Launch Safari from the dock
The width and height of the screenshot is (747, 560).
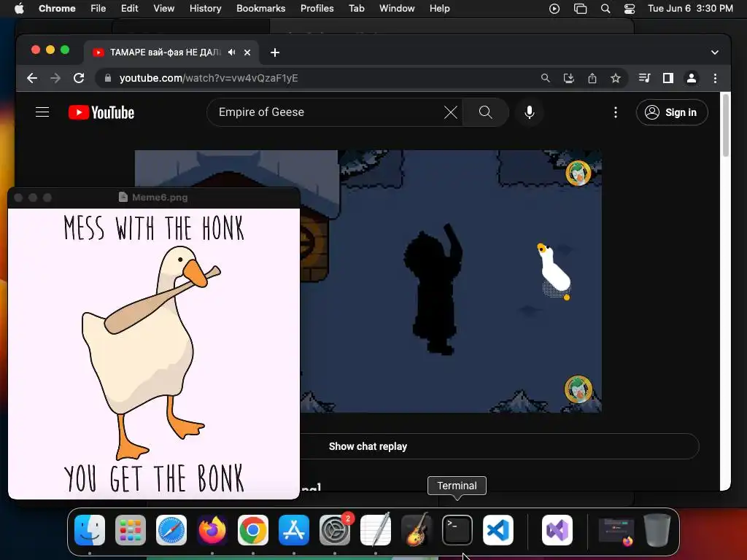coord(171,530)
